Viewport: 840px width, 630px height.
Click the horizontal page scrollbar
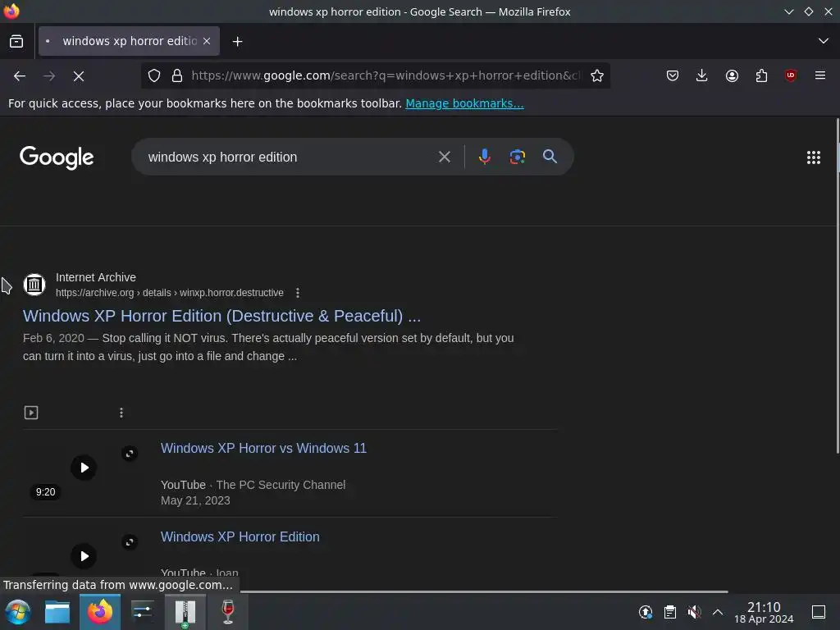484,591
